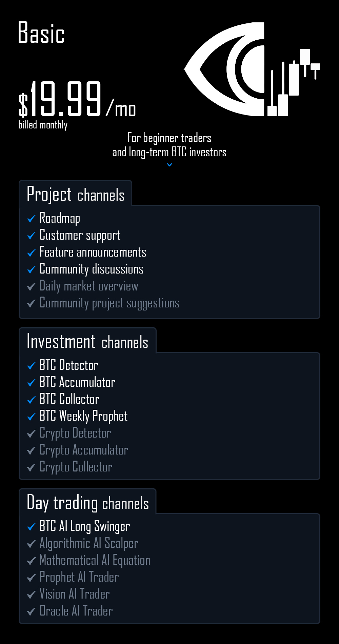The image size is (339, 644).
Task: Click the BTC Detector checkmark icon
Action: tap(31, 366)
